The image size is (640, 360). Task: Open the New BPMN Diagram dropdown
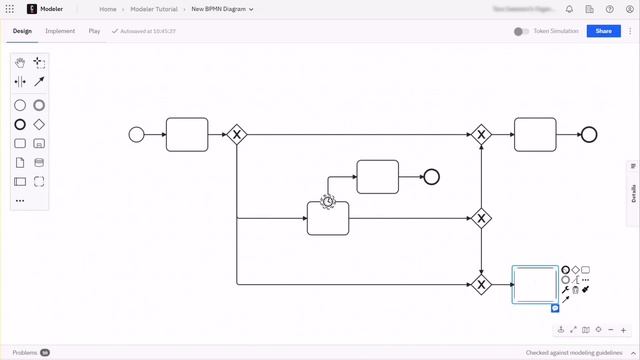click(x=222, y=9)
